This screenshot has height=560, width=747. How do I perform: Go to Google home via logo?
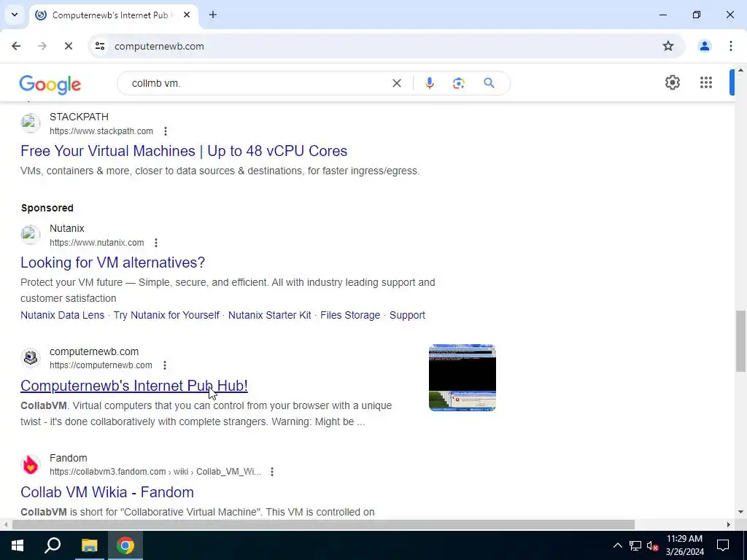coord(50,85)
